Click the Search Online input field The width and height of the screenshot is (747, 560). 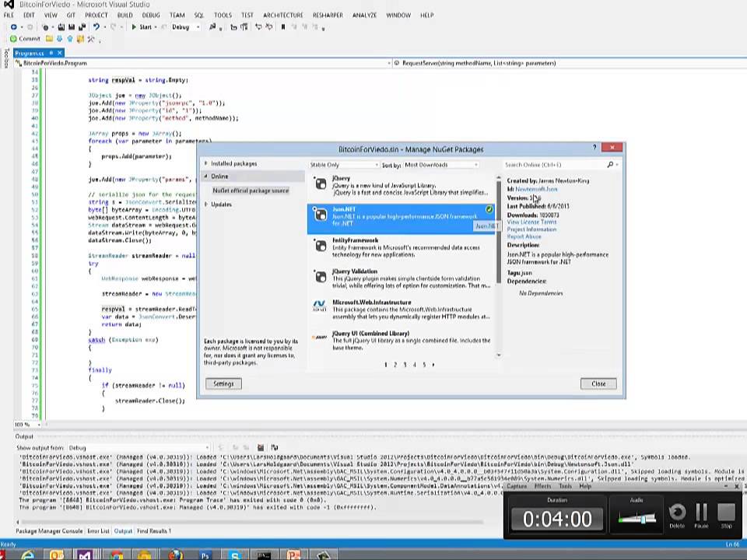click(555, 165)
